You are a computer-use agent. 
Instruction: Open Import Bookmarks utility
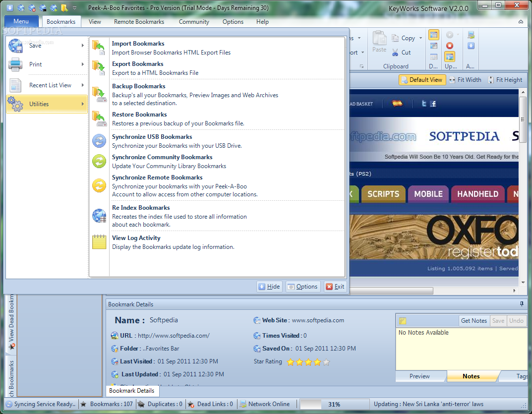(x=217, y=48)
